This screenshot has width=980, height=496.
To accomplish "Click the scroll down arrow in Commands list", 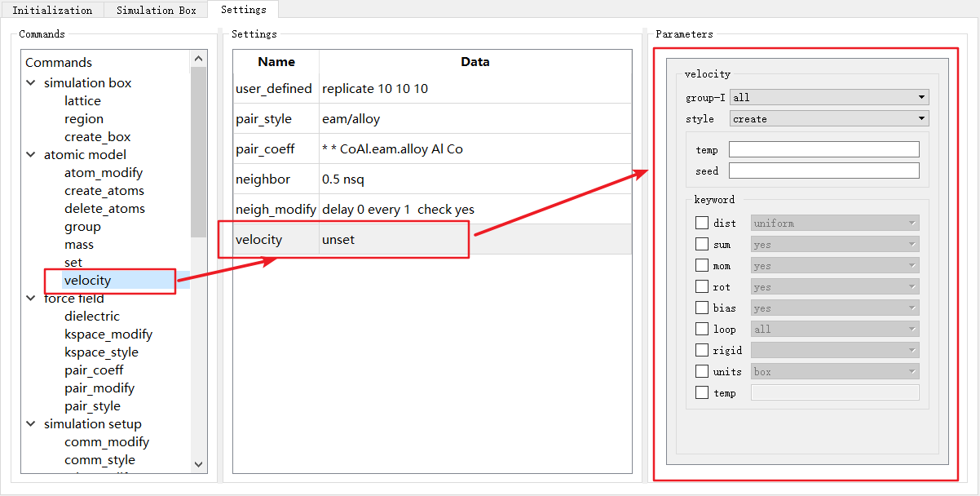I will coord(198,463).
